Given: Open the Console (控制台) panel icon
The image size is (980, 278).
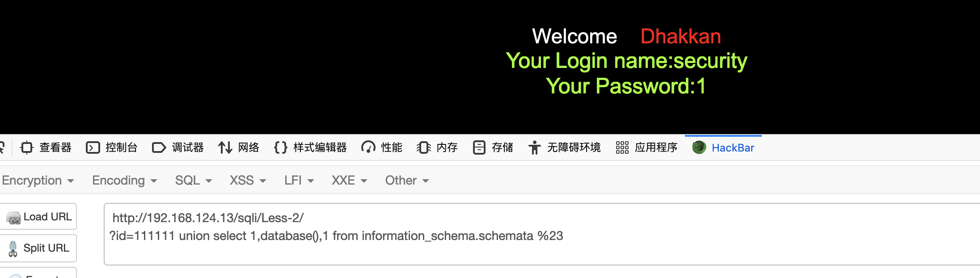Looking at the screenshot, I should pos(93,147).
